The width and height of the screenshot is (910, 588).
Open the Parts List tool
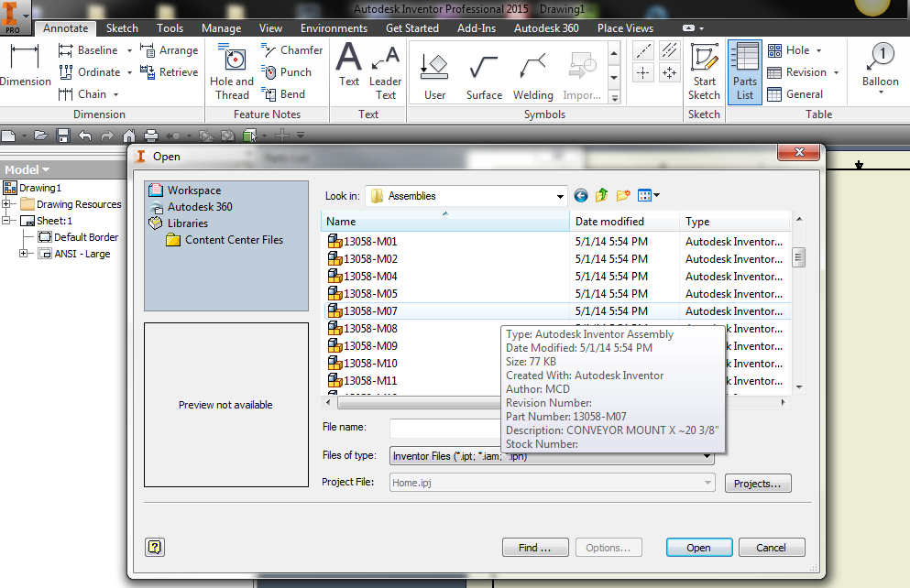click(x=744, y=71)
